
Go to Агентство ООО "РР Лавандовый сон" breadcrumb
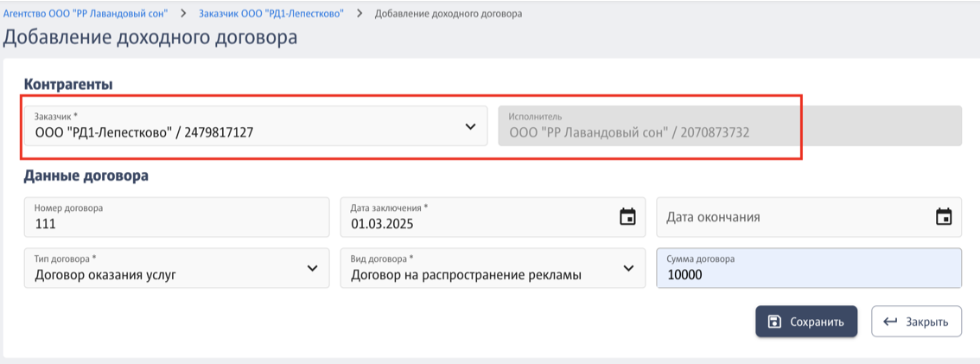click(86, 13)
